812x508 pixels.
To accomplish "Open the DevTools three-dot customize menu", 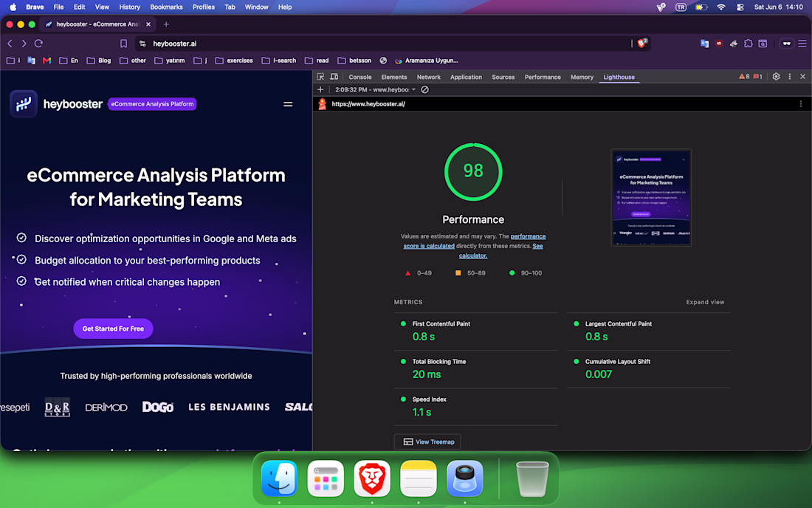I will [789, 77].
